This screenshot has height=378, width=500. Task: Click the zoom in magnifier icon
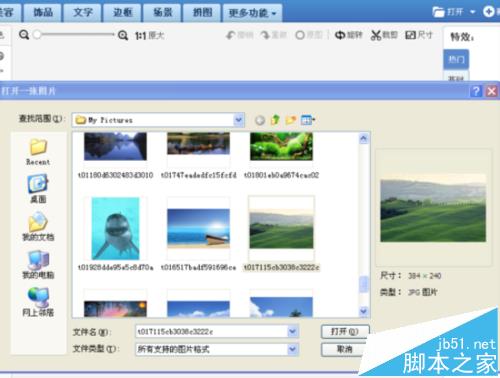[123, 35]
